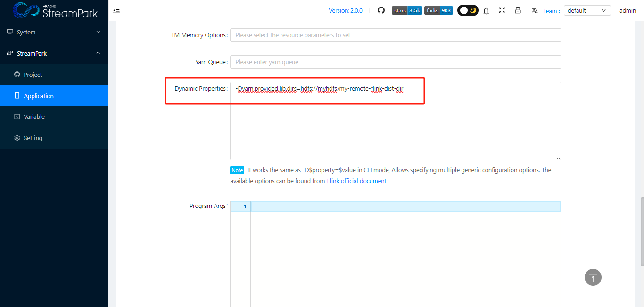Image resolution: width=644 pixels, height=307 pixels.
Task: Click the GitHub stars 3.5k badge
Action: tap(407, 10)
